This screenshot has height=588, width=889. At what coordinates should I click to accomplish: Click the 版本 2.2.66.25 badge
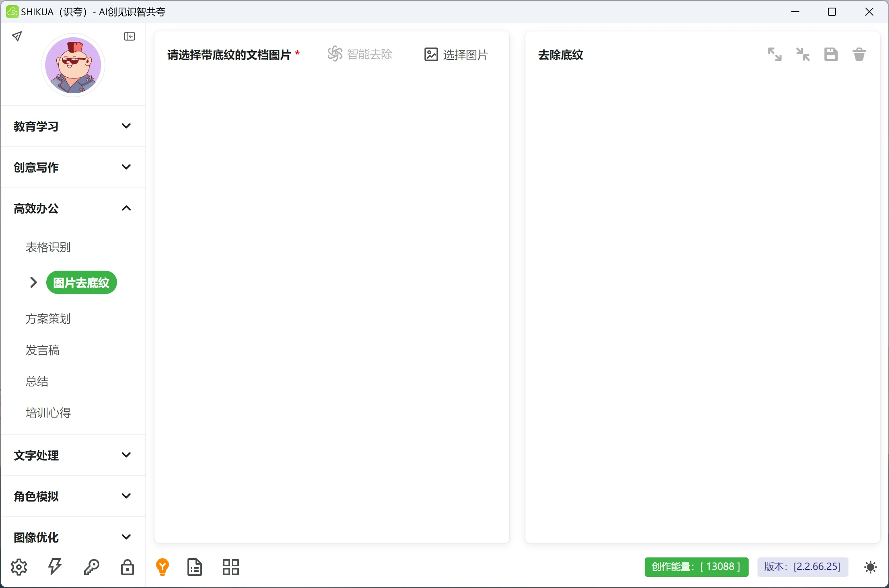(x=803, y=567)
